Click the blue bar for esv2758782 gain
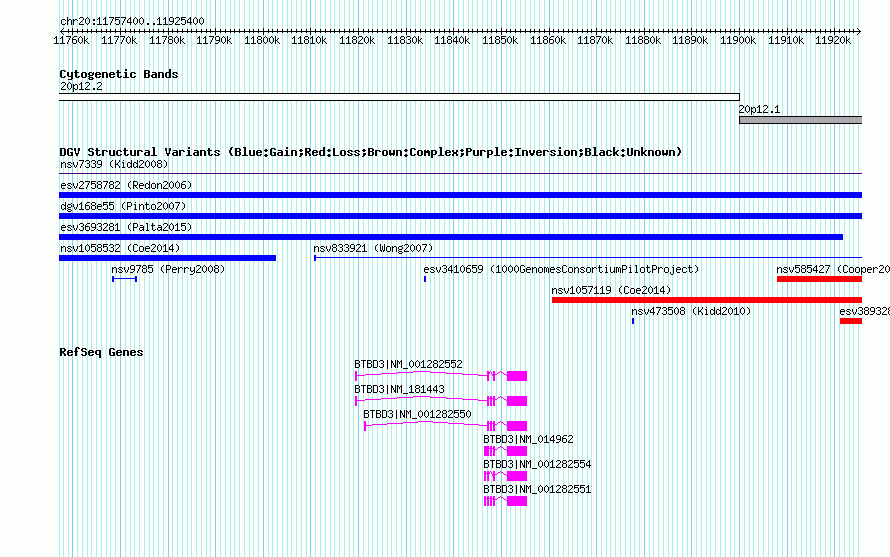 pos(460,195)
